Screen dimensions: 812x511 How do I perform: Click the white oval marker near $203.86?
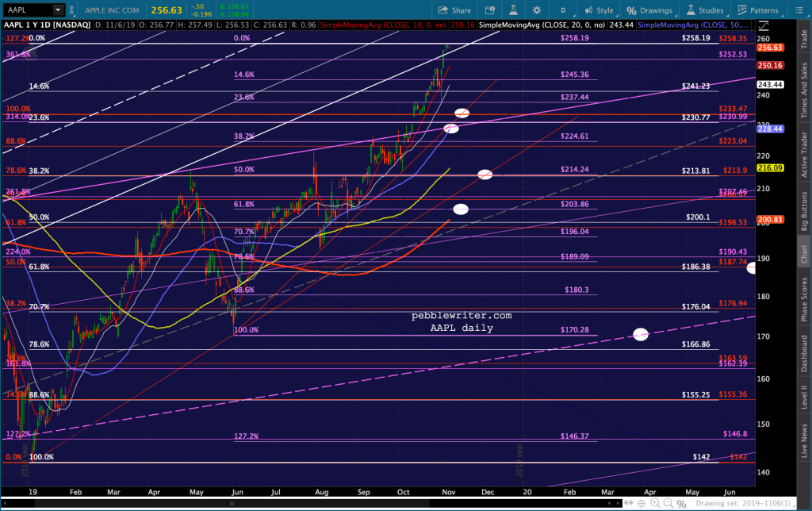(x=461, y=209)
